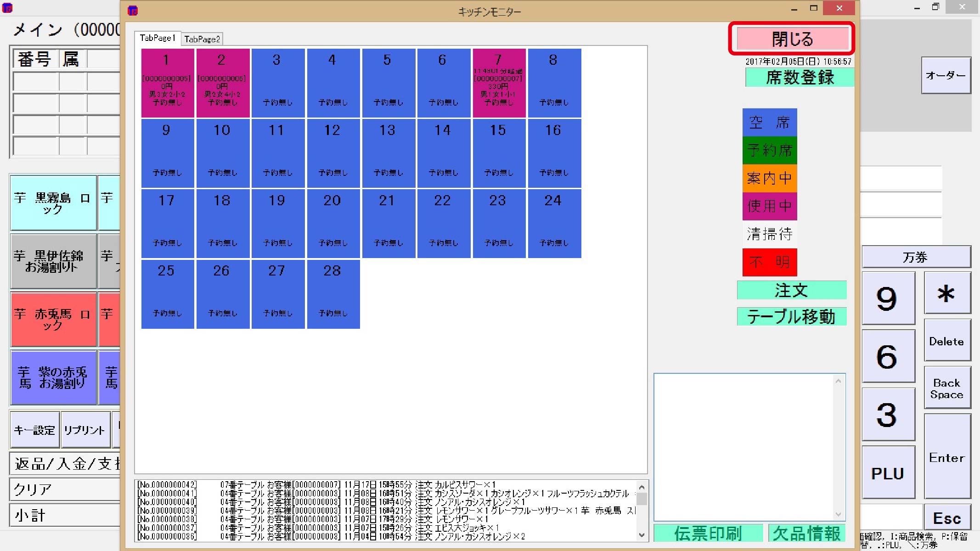Select table 2 magenta tile
Viewport: 980px width, 551px height.
(223, 83)
